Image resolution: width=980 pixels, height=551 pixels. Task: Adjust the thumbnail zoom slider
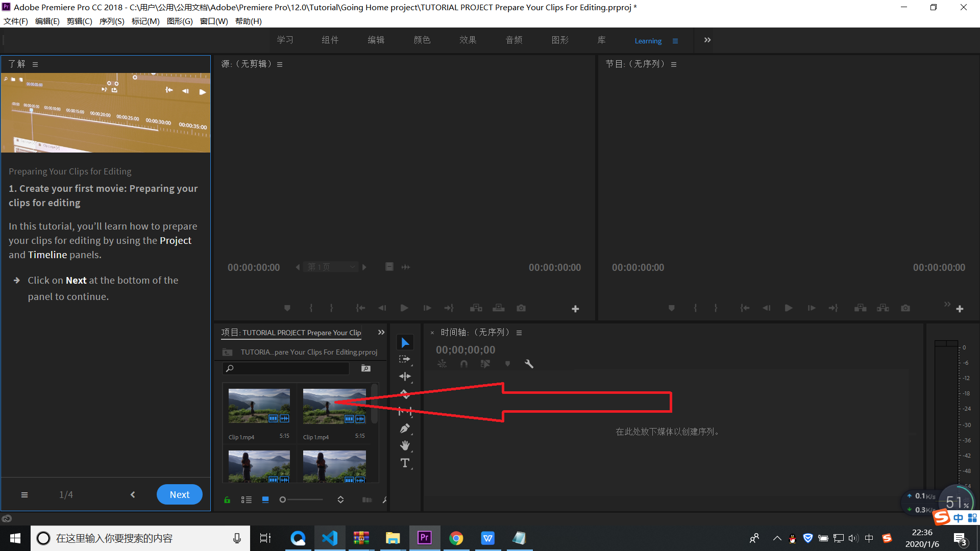[283, 500]
